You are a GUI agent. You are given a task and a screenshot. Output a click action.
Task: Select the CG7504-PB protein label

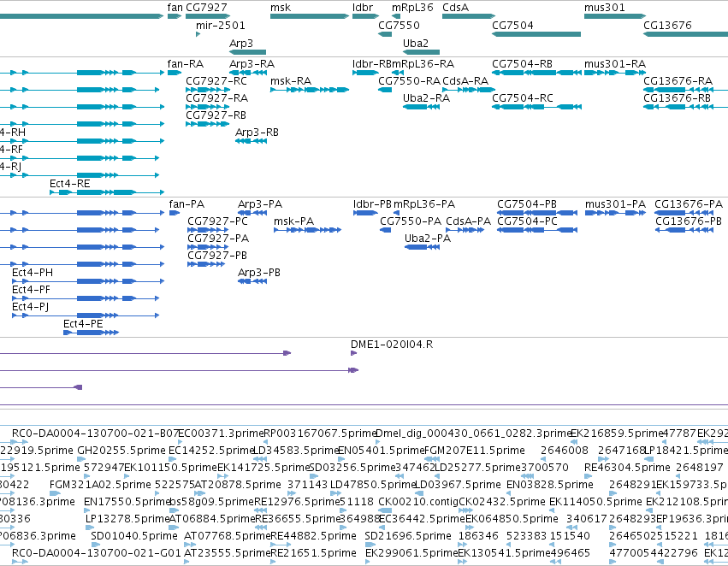click(x=527, y=204)
